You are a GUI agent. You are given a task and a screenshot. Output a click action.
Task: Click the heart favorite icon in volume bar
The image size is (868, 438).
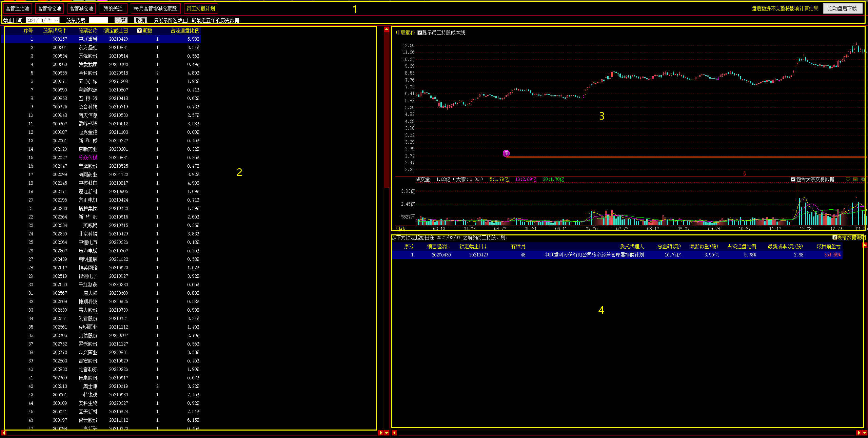click(x=848, y=179)
